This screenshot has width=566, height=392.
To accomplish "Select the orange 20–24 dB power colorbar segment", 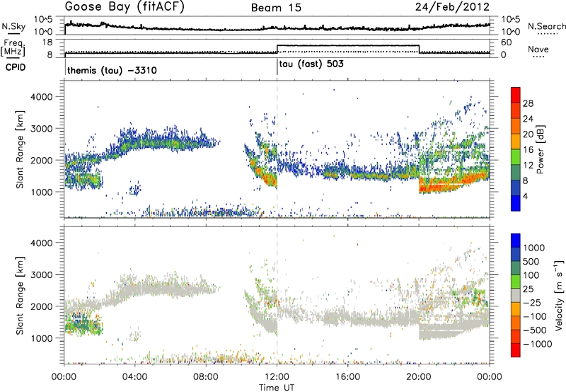I will pyautogui.click(x=516, y=126).
